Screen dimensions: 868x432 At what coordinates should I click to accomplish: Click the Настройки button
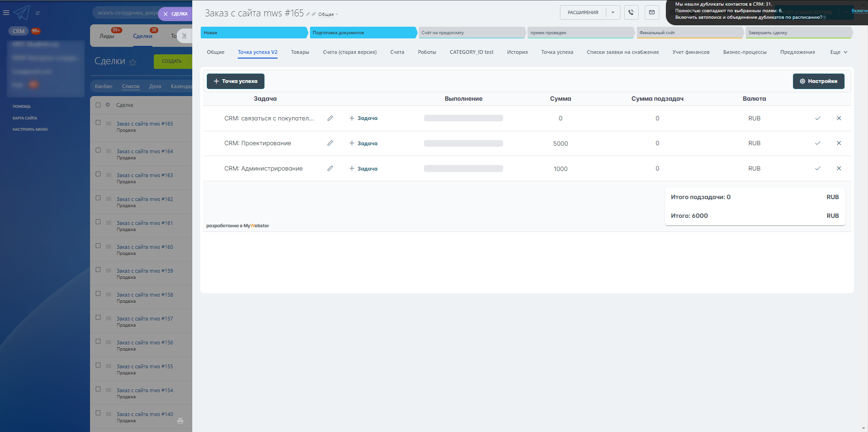818,81
